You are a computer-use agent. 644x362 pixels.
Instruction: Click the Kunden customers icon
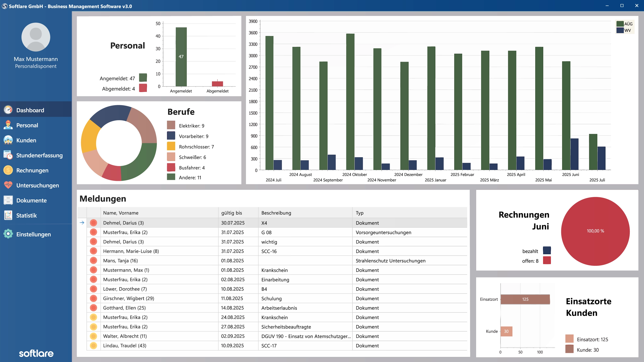pyautogui.click(x=8, y=140)
